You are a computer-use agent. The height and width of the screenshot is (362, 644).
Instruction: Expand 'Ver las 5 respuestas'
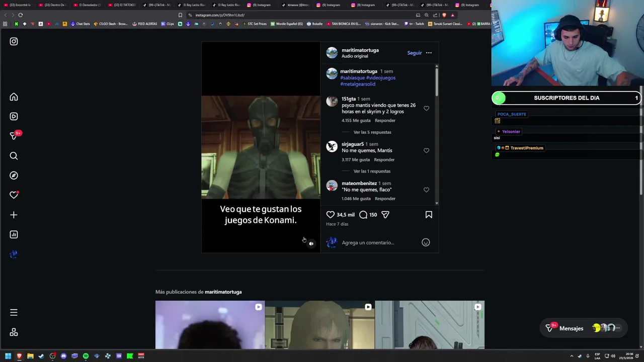(x=372, y=132)
